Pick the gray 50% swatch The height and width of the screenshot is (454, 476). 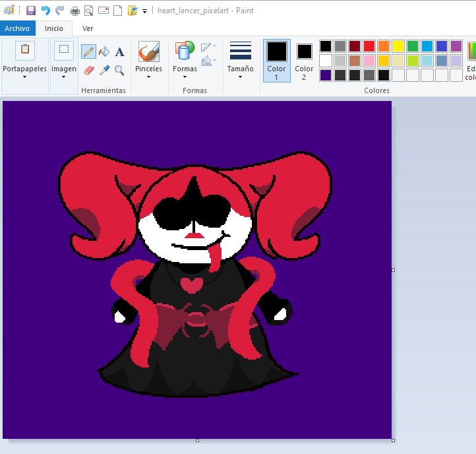click(x=340, y=46)
